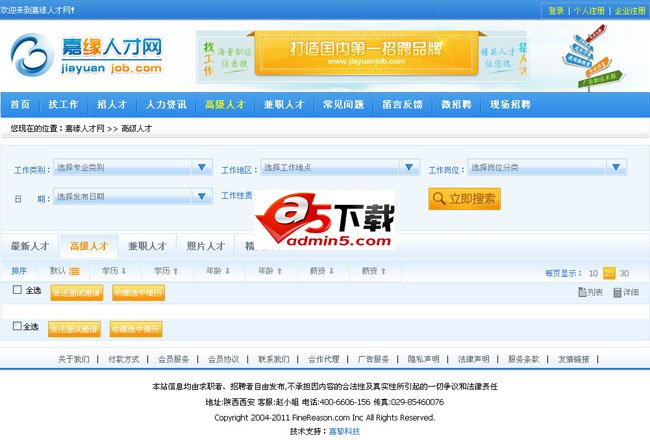The height and width of the screenshot is (440, 650).
Task: Go to 首页 in navigation bar
Action: tap(20, 105)
